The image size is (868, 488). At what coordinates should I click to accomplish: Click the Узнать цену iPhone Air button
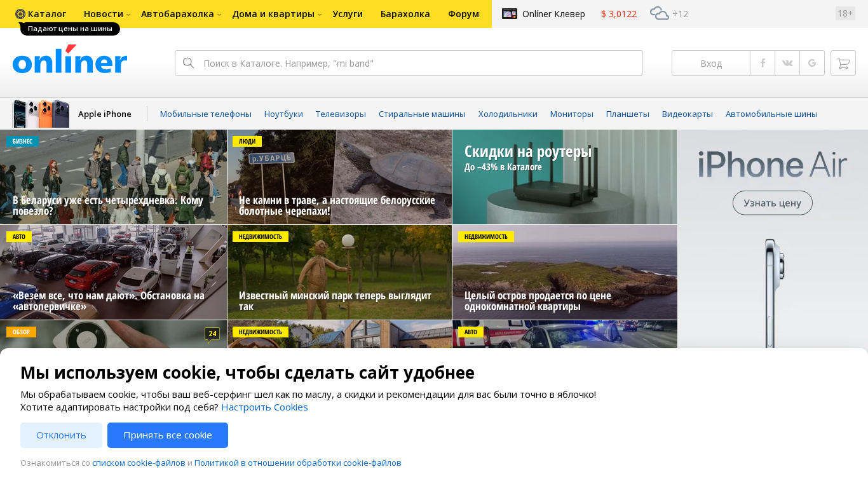(773, 203)
